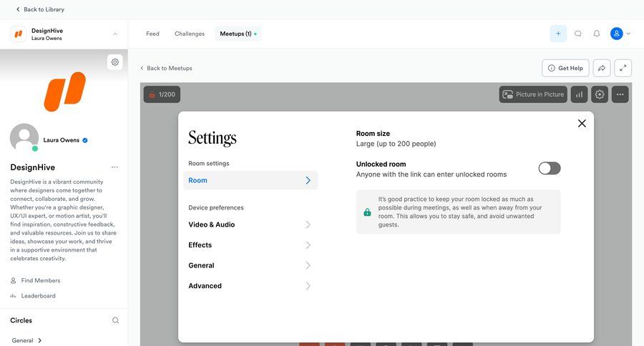644x346 pixels.
Task: Open the user account dropdown menu
Action: point(620,34)
